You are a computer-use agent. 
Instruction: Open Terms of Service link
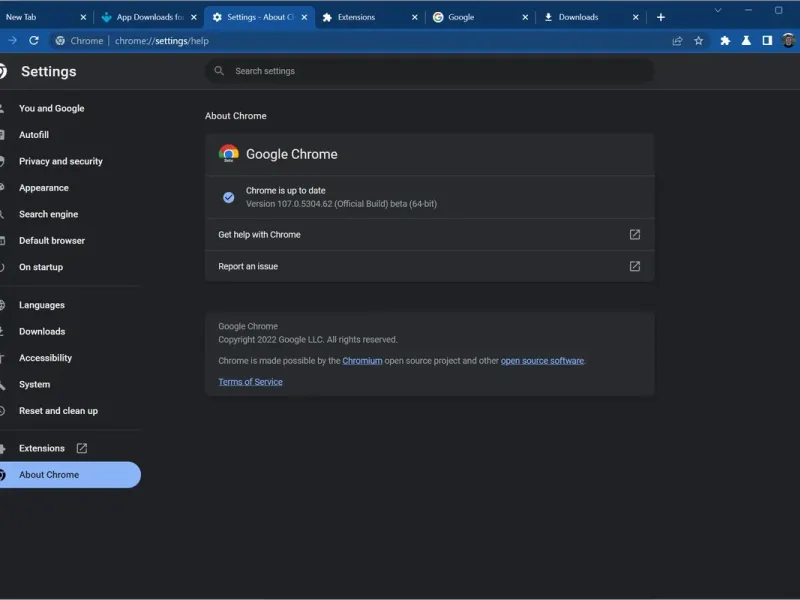pyautogui.click(x=250, y=382)
